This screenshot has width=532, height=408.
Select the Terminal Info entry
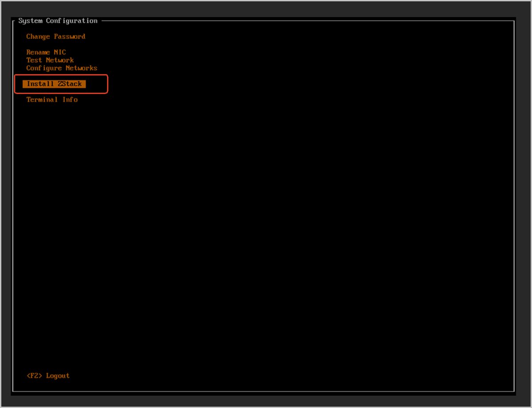(52, 100)
